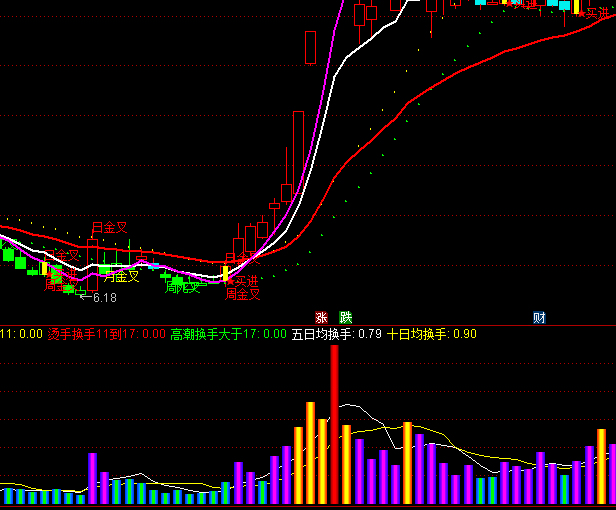
Task: Click the 周金叉 label below the yellow candle
Action: click(x=242, y=294)
